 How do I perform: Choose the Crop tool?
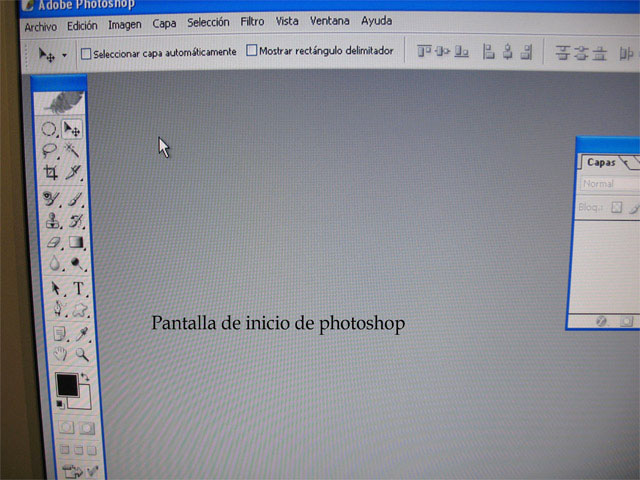pos(50,173)
